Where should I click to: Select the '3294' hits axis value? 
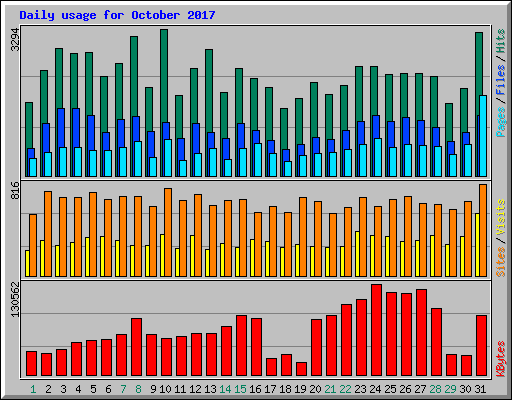[15, 39]
